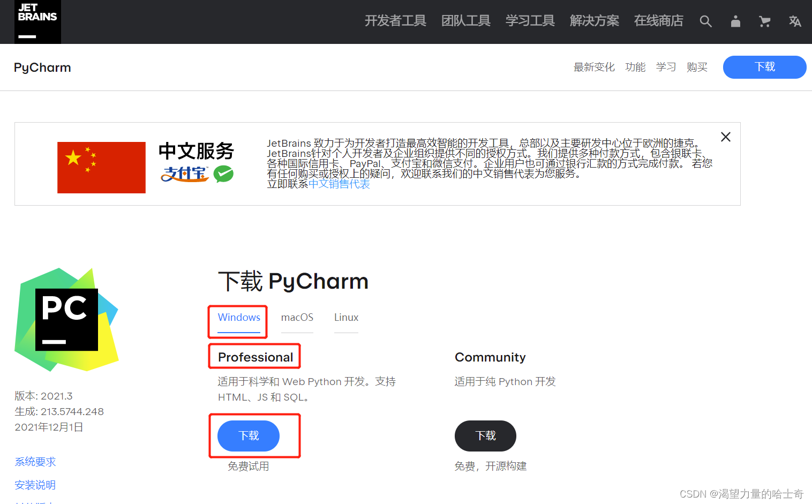This screenshot has width=812, height=504.
Task: Click the 生成: 213.5744.248 text
Action: (x=59, y=412)
